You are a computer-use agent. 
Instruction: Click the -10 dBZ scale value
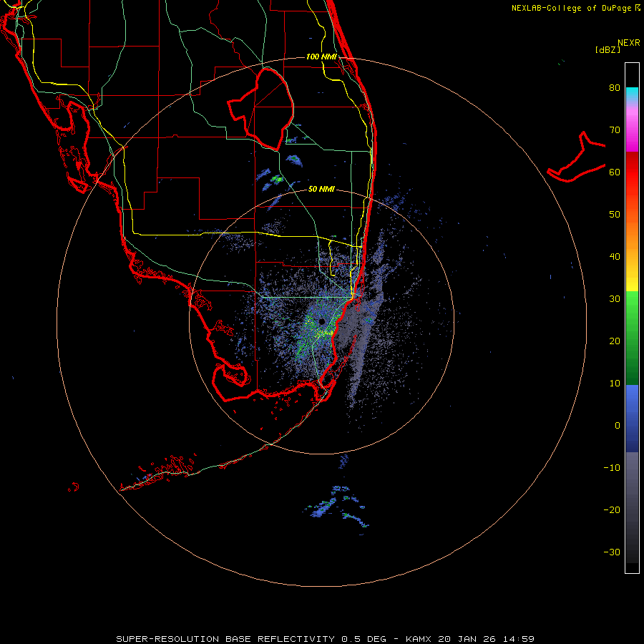point(612,468)
